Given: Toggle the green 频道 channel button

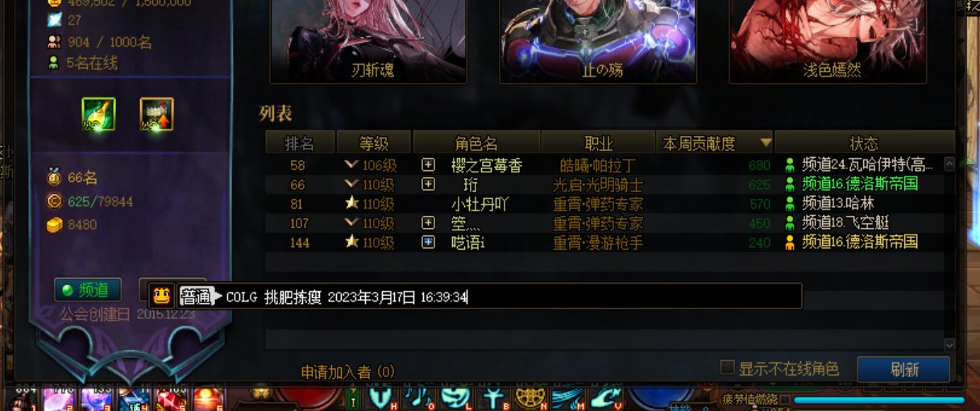Looking at the screenshot, I should pos(87,289).
